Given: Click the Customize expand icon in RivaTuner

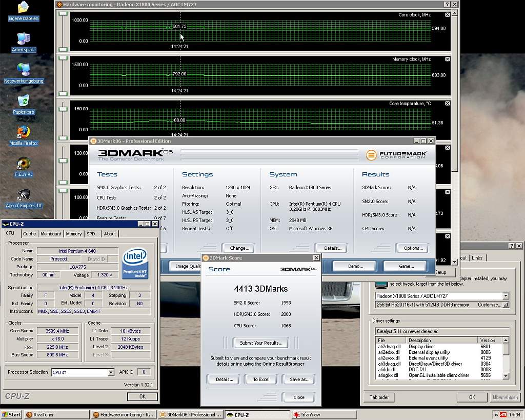Looking at the screenshot, I should click(x=506, y=305).
